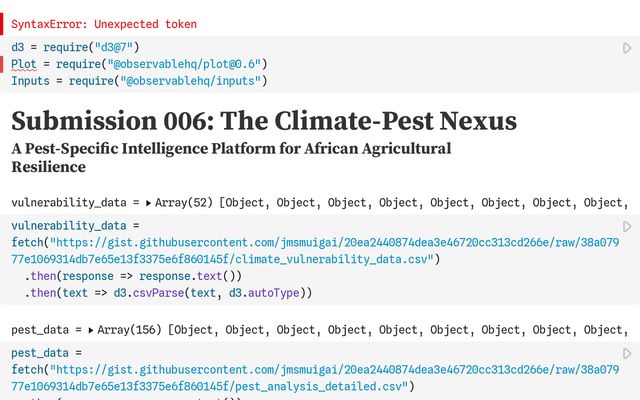Run the vulnerability_data fetch cell
Image resolution: width=640 pixels, height=400 pixels.
627,227
